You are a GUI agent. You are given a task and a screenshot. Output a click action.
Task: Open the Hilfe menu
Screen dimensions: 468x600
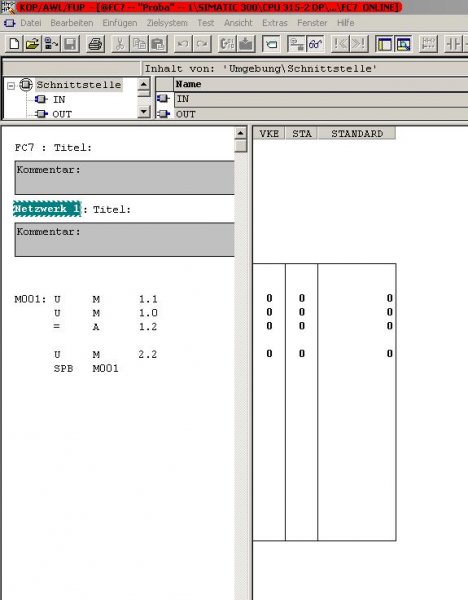pyautogui.click(x=346, y=23)
